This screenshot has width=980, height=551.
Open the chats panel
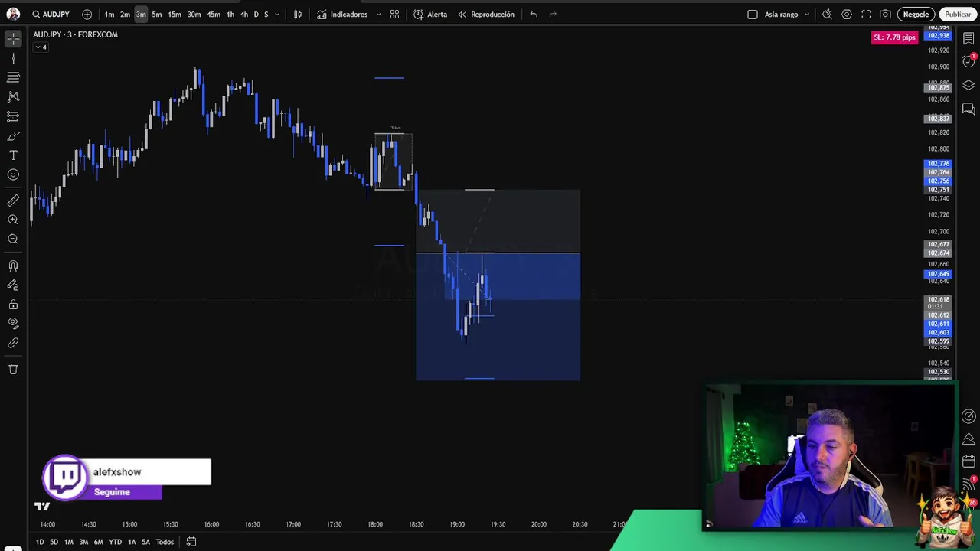coord(969,109)
